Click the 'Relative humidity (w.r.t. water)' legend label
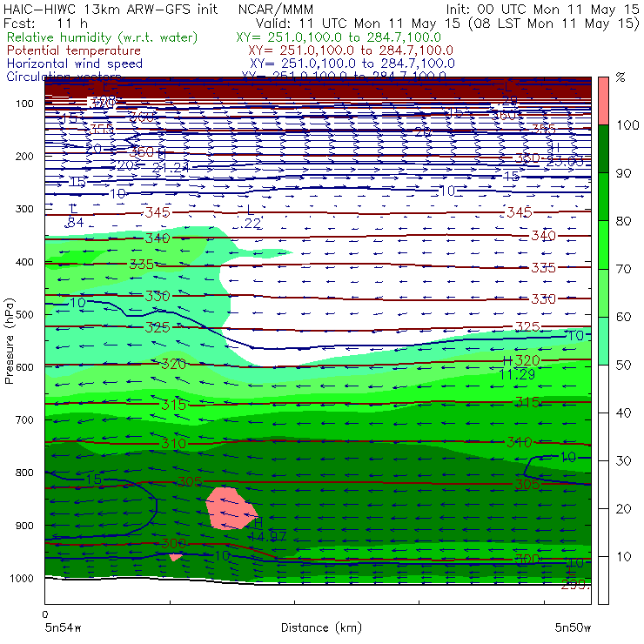This screenshot has height=644, width=644. tap(103, 37)
